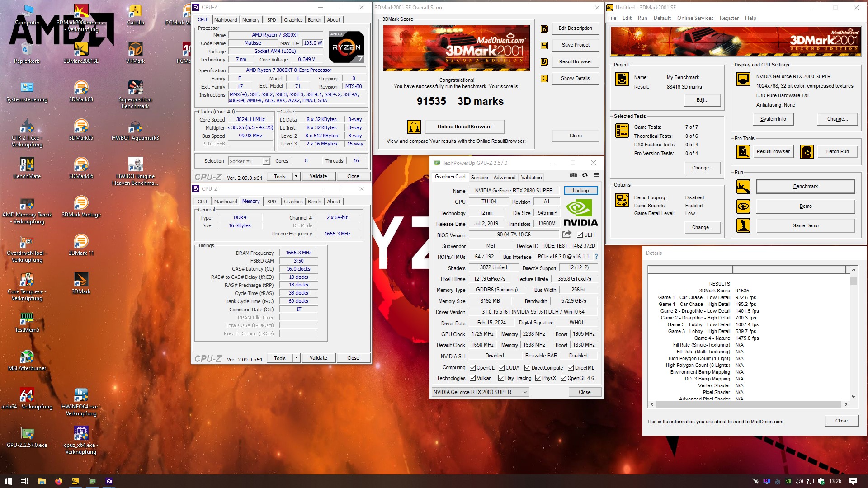Toggle the UEFI checkbox in GPU-Z

[580, 235]
